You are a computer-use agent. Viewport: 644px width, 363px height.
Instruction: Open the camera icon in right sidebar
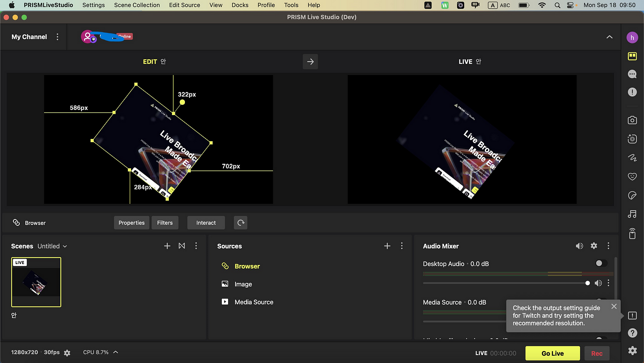pos(632,120)
